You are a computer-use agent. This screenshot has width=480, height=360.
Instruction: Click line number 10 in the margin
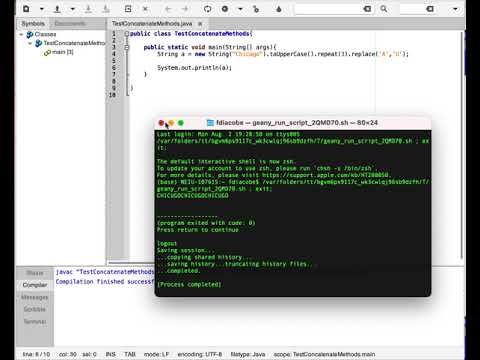click(x=112, y=95)
